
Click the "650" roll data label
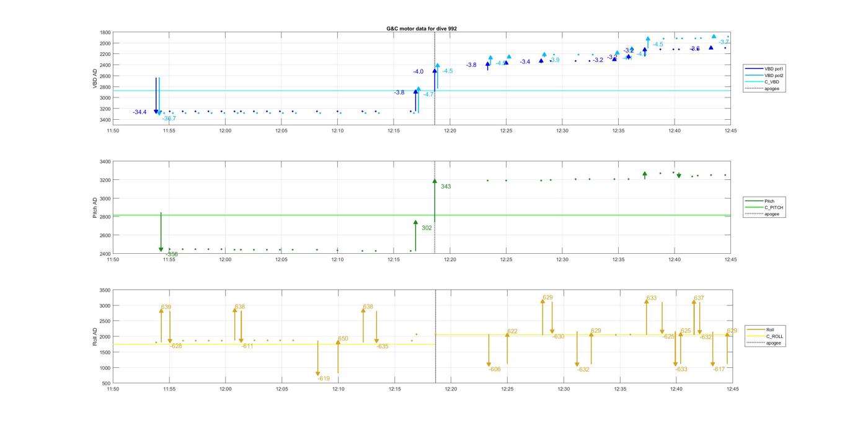[343, 339]
